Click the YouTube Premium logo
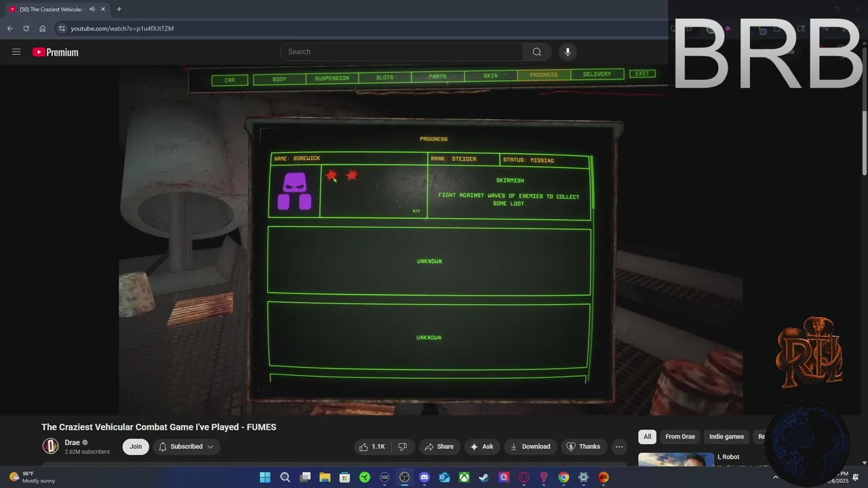The width and height of the screenshot is (868, 488). 56,52
